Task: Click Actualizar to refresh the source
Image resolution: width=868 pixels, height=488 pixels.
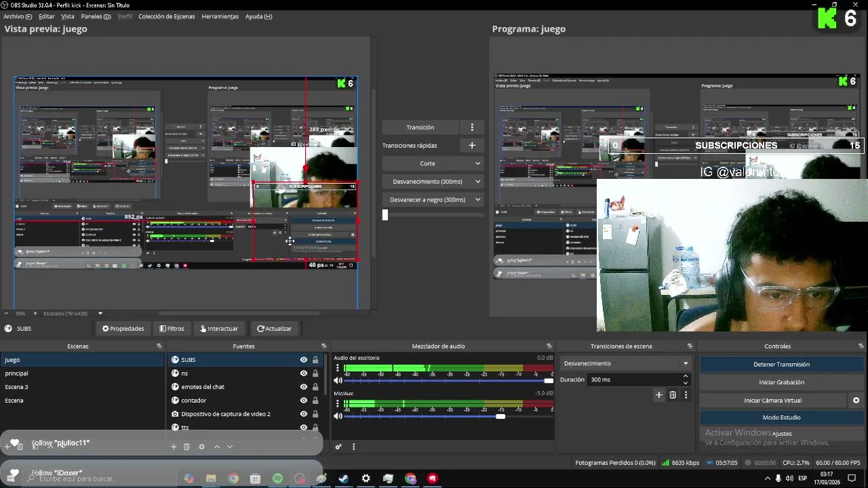Action: point(274,329)
